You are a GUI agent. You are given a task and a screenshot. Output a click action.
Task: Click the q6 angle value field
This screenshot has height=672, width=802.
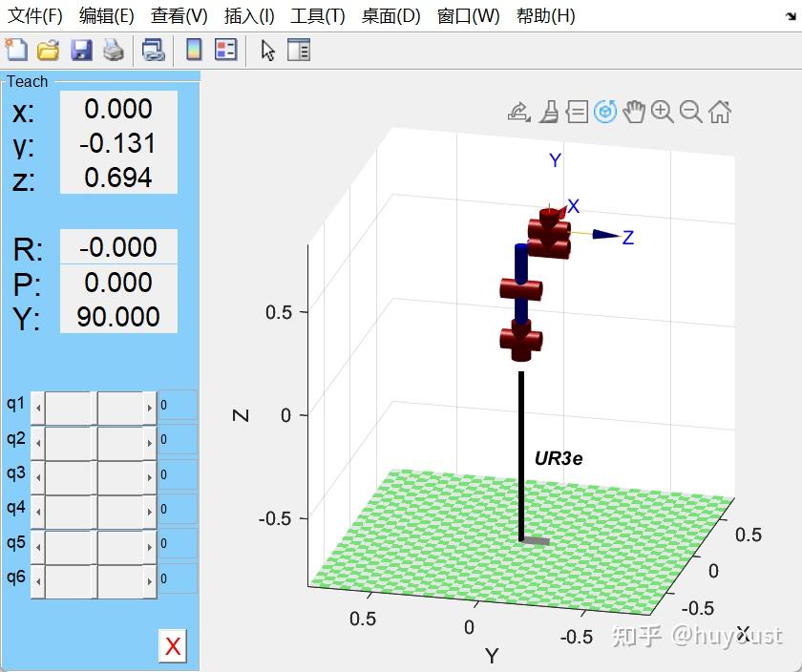[x=178, y=578]
